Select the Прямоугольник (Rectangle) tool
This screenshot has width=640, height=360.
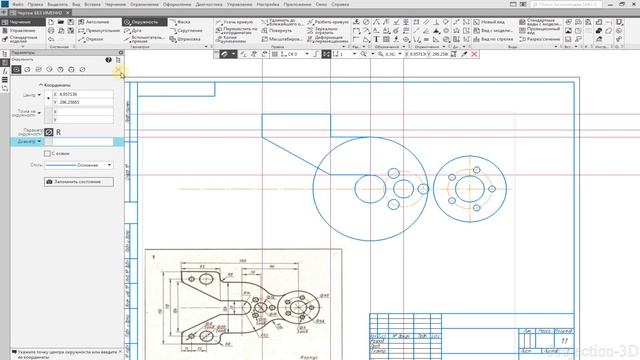click(x=98, y=31)
